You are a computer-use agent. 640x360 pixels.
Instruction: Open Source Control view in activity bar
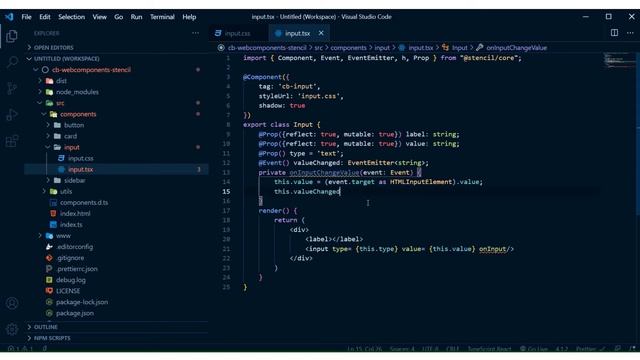[x=12, y=88]
